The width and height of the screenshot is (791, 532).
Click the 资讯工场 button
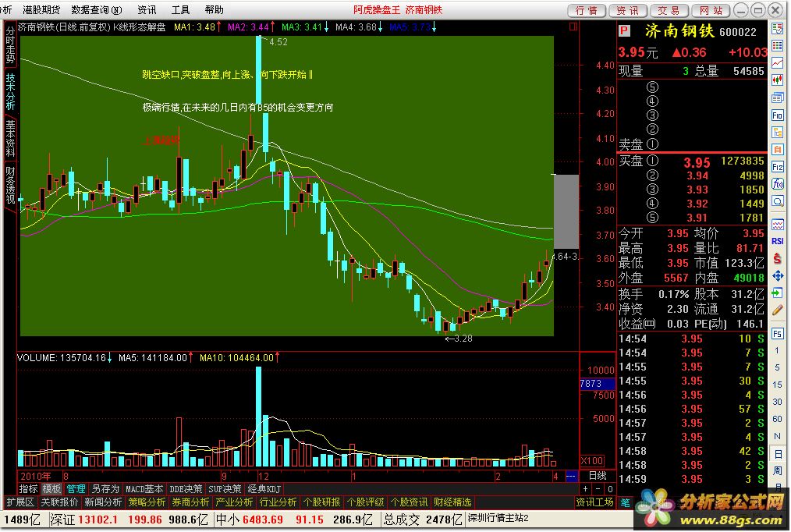point(594,502)
